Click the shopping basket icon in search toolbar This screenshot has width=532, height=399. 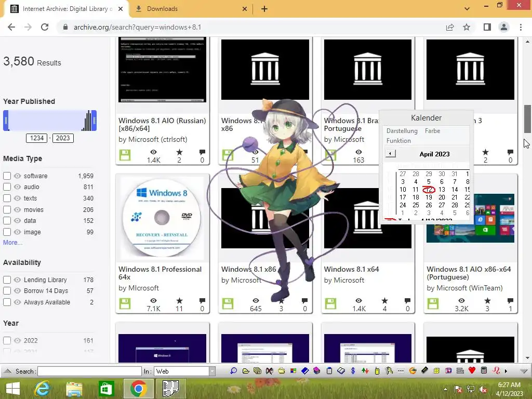(x=281, y=371)
